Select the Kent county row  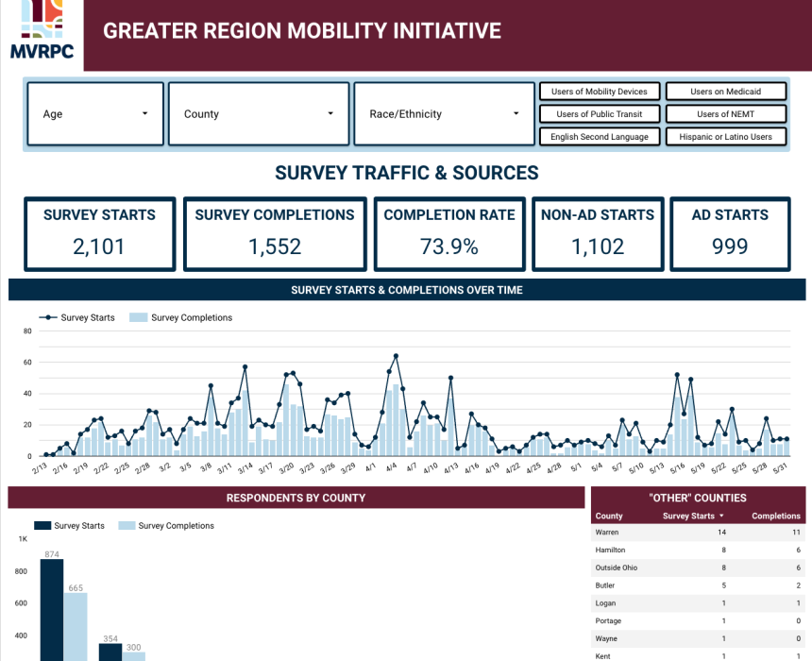[x=698, y=654]
